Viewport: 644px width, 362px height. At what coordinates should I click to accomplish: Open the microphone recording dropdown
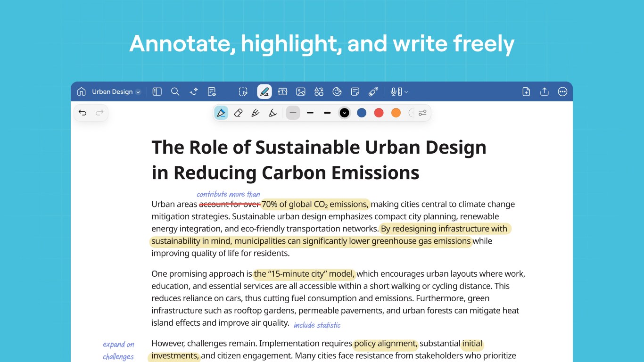click(x=406, y=91)
